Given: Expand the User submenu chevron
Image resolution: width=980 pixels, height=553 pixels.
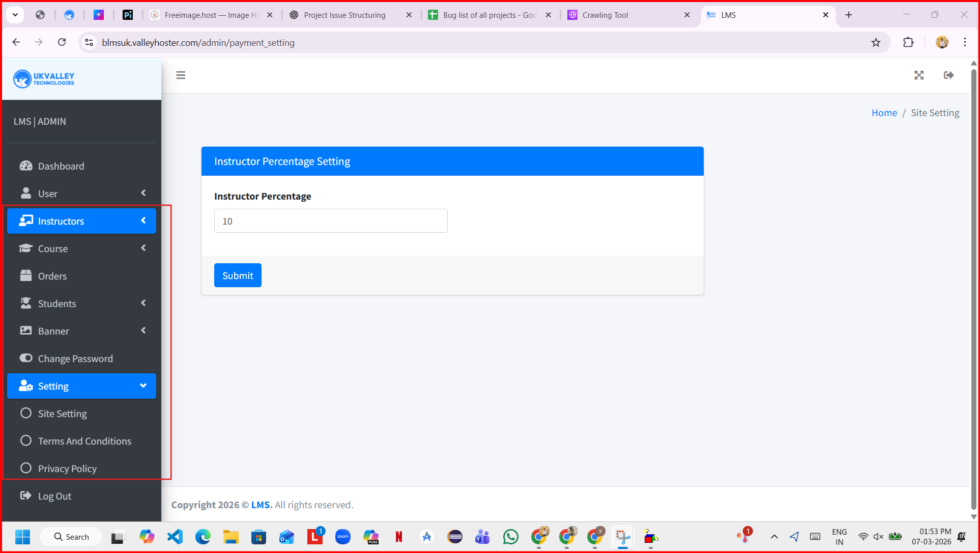Looking at the screenshot, I should 143,193.
